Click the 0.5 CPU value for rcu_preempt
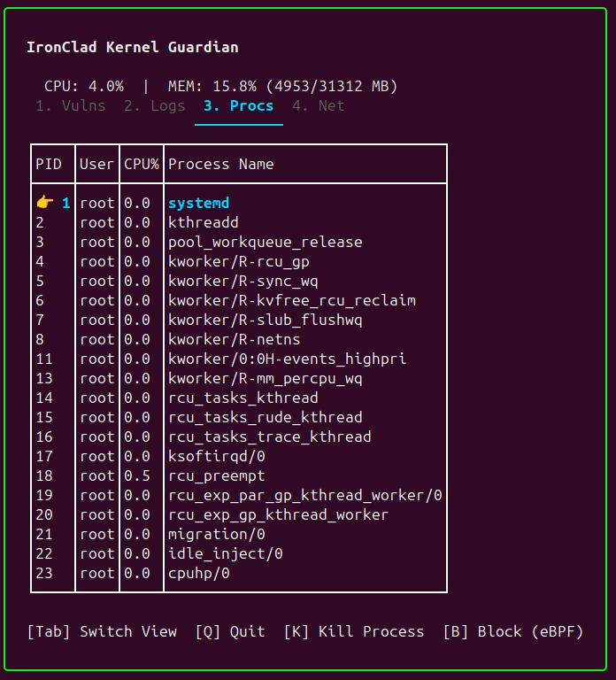 pyautogui.click(x=137, y=475)
